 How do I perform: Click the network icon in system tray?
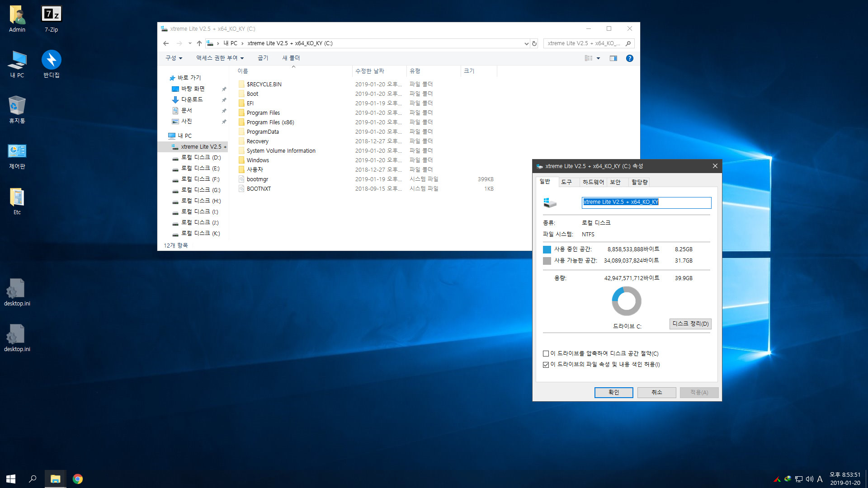(799, 479)
